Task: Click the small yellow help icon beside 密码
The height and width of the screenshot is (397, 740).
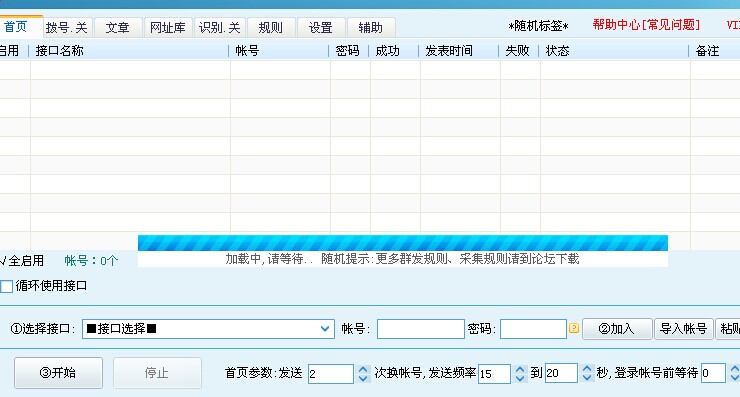Action: [574, 328]
